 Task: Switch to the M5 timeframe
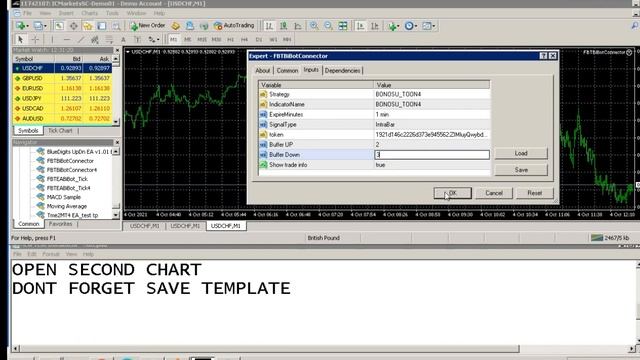coord(188,40)
